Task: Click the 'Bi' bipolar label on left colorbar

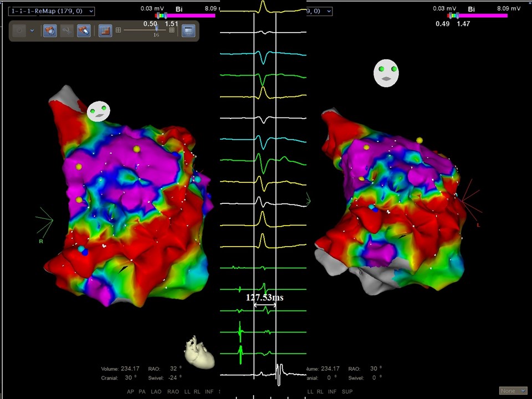Action: (179, 9)
